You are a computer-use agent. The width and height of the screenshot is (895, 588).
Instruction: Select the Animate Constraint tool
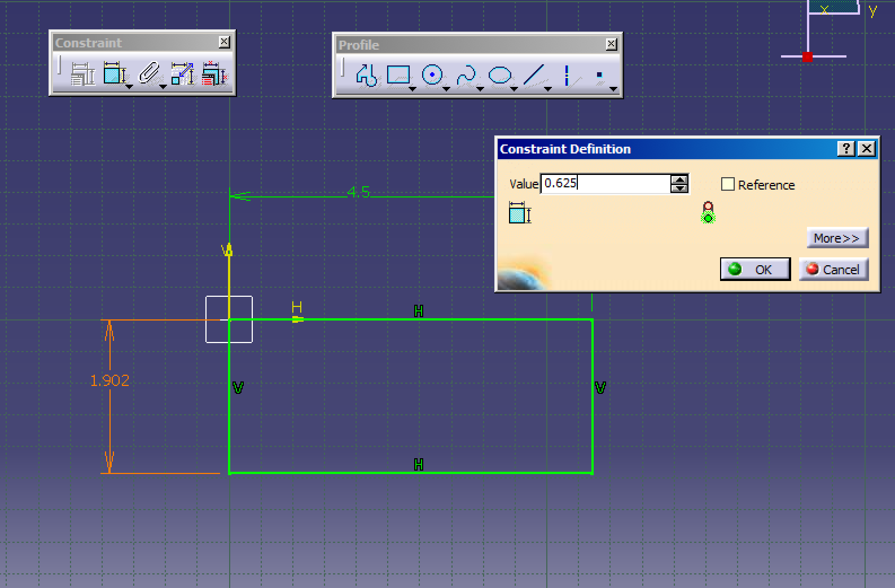182,74
